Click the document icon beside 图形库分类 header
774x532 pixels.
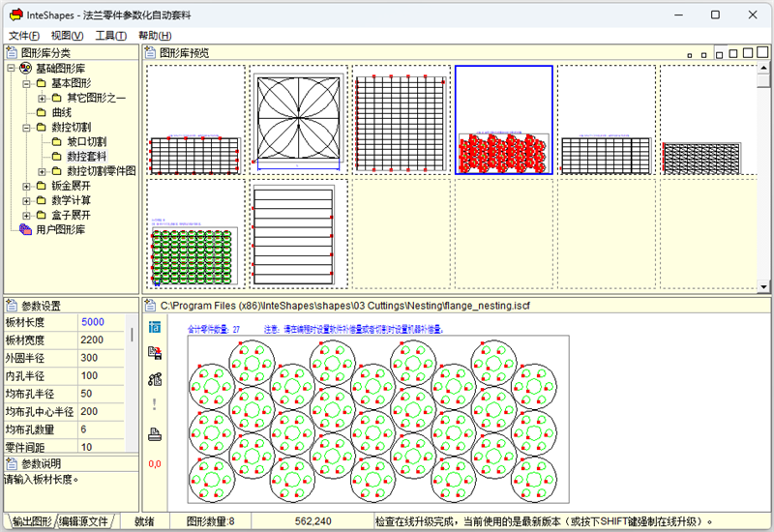click(x=12, y=52)
